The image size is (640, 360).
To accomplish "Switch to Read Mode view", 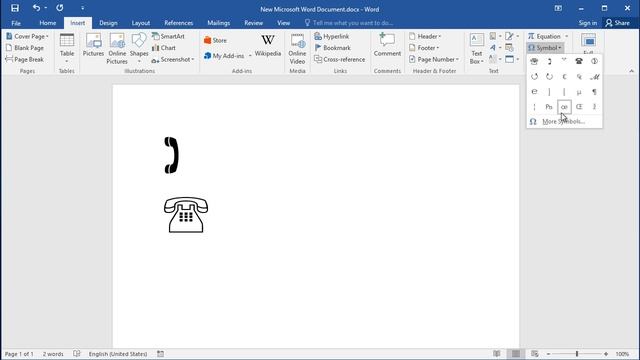I will [x=496, y=354].
